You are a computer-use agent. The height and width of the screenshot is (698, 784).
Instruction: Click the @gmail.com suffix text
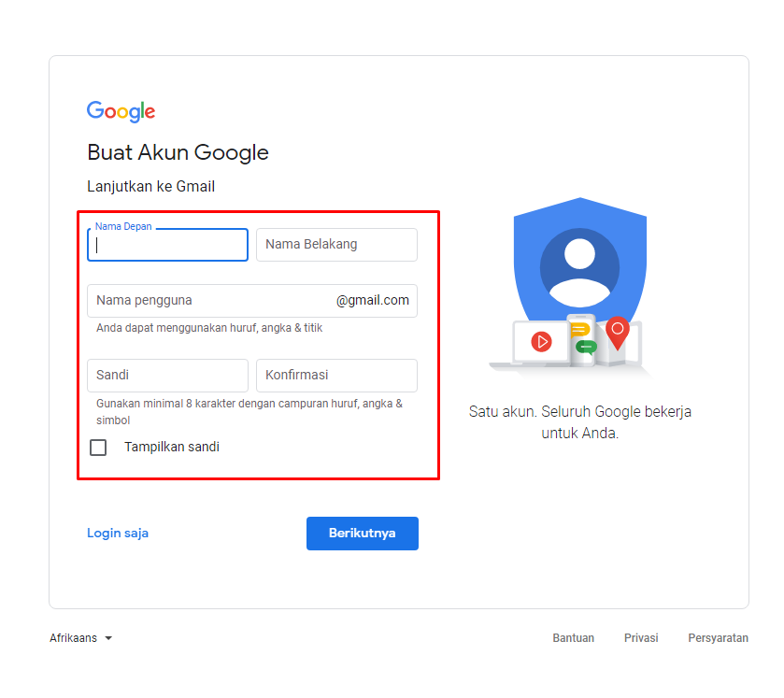(373, 301)
